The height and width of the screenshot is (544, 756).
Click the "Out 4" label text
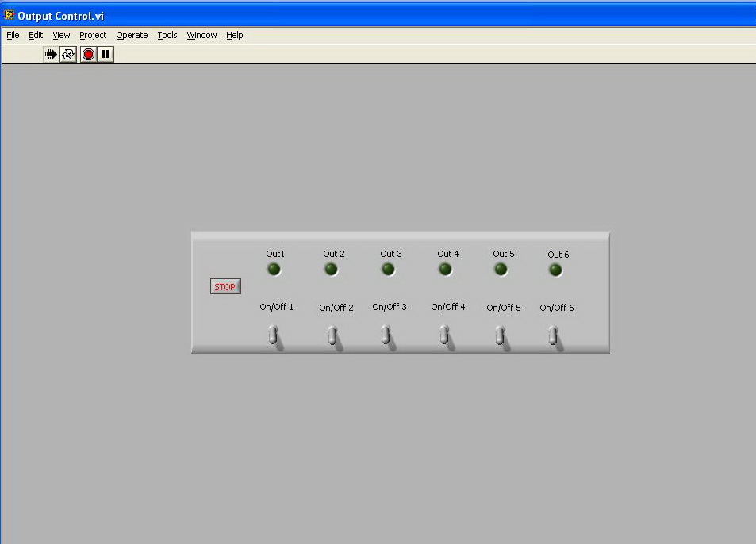(448, 254)
